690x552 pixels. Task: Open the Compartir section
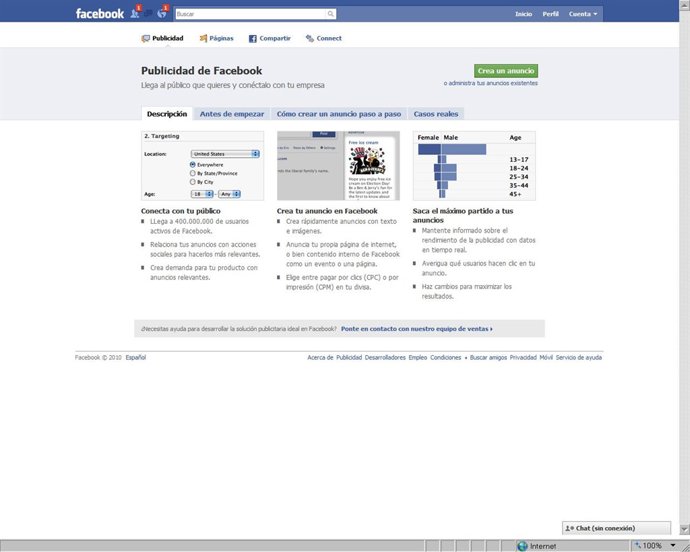coord(275,38)
